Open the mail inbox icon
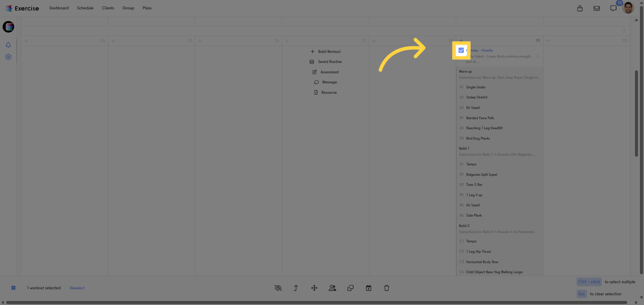This screenshot has width=644, height=305. 596,8
